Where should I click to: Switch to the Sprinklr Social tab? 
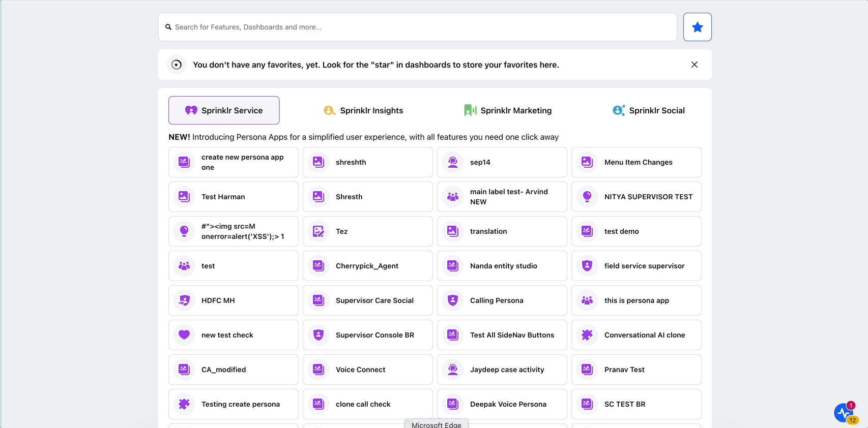coord(649,110)
